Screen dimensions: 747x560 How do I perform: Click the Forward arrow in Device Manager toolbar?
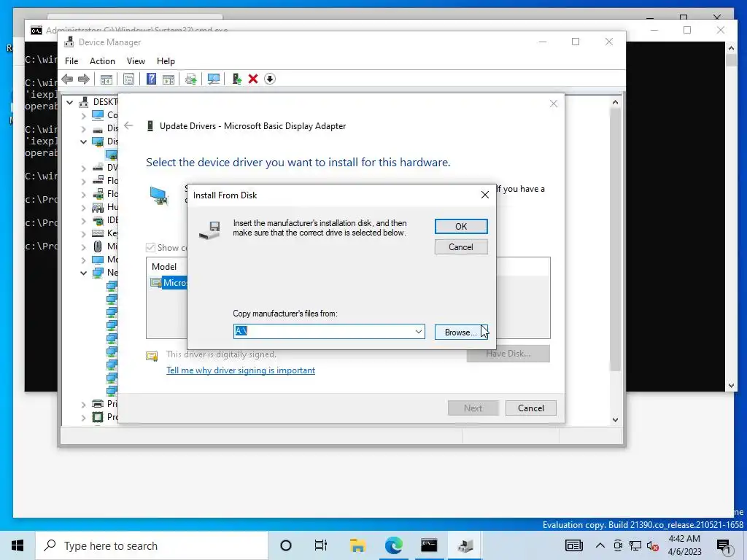(84, 79)
